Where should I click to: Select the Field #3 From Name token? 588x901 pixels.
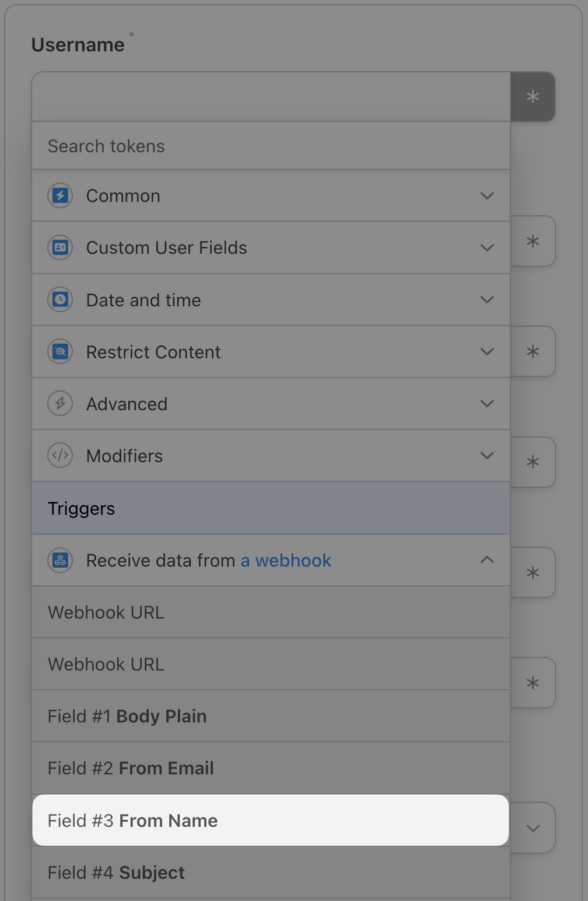pos(271,820)
